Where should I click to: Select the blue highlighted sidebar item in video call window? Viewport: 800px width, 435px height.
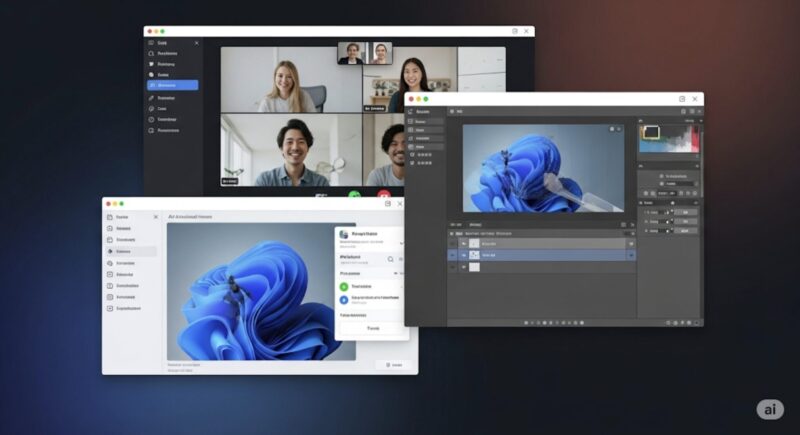[x=172, y=85]
